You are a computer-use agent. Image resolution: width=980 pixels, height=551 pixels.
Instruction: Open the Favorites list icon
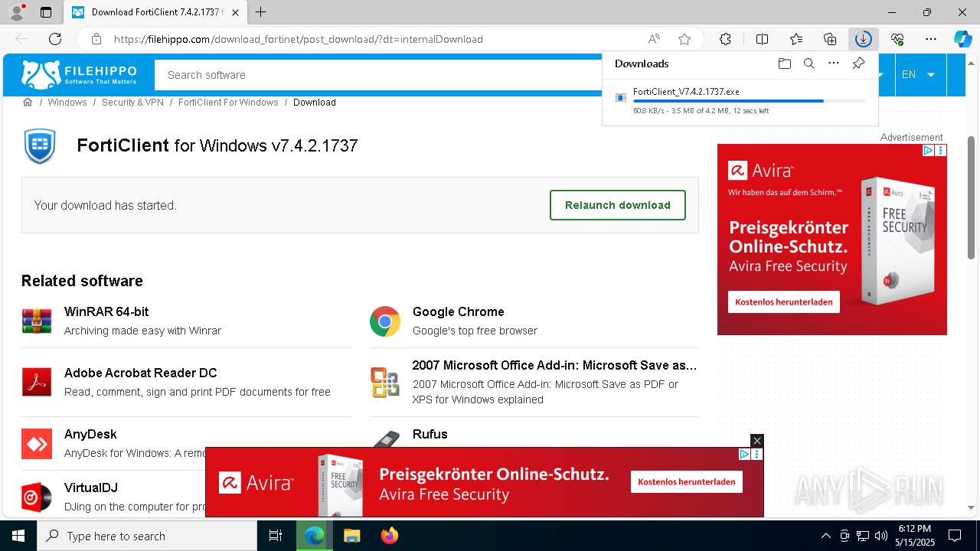click(796, 39)
